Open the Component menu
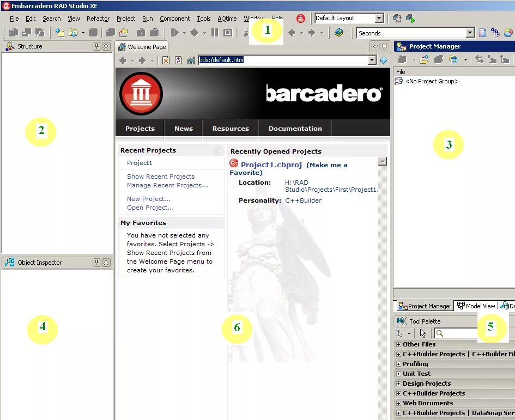Screen dimensions: 515x420 click(175, 19)
